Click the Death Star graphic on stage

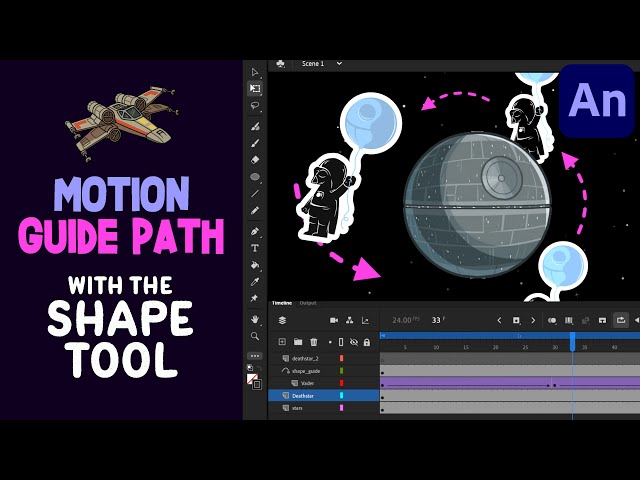(477, 203)
